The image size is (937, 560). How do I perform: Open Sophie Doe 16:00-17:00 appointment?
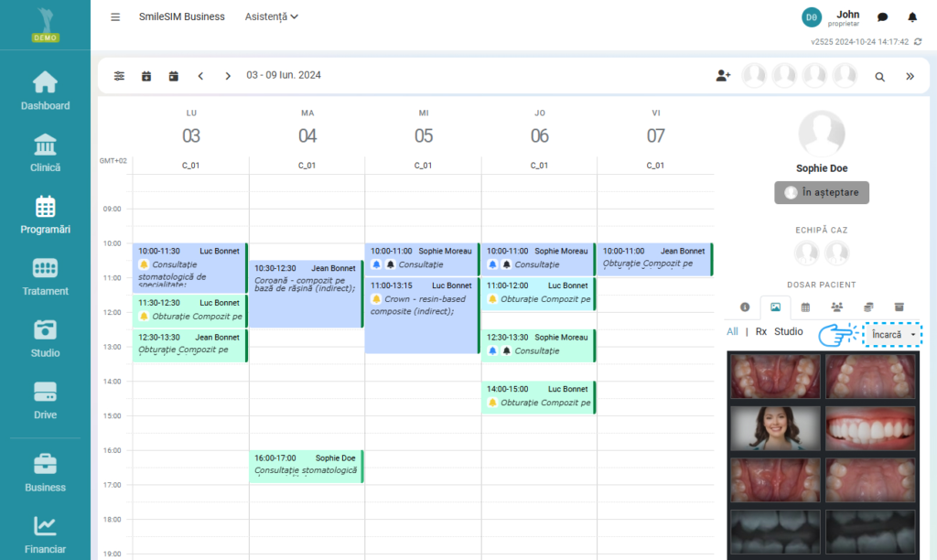coord(306,465)
